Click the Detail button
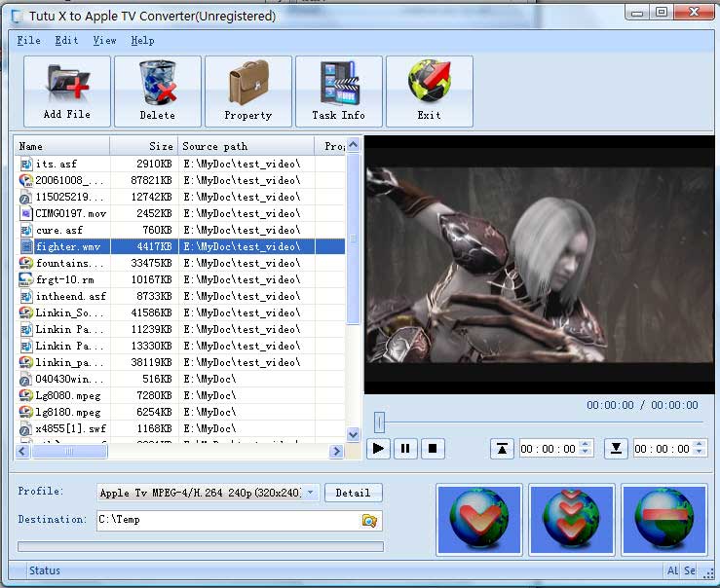 click(353, 493)
